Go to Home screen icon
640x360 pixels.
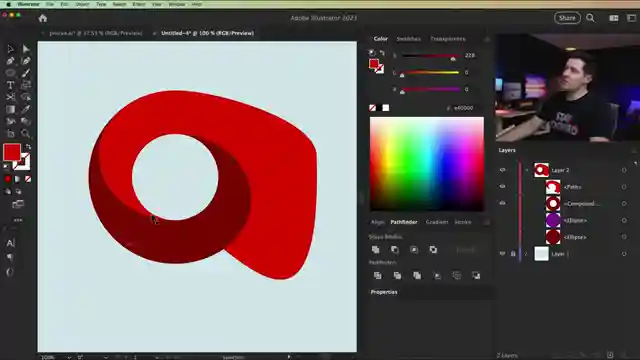click(x=43, y=18)
